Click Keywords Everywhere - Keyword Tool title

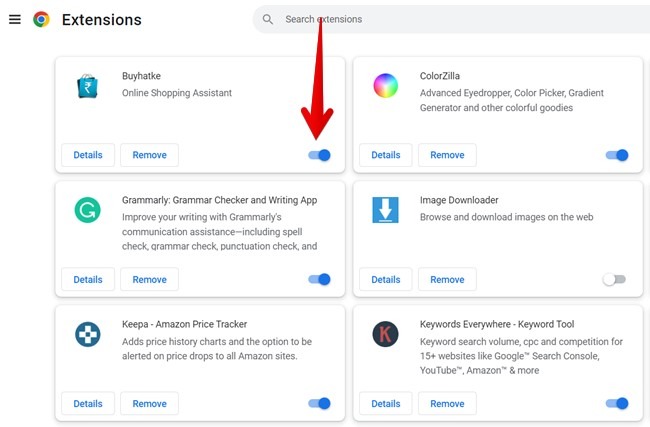[x=497, y=324]
